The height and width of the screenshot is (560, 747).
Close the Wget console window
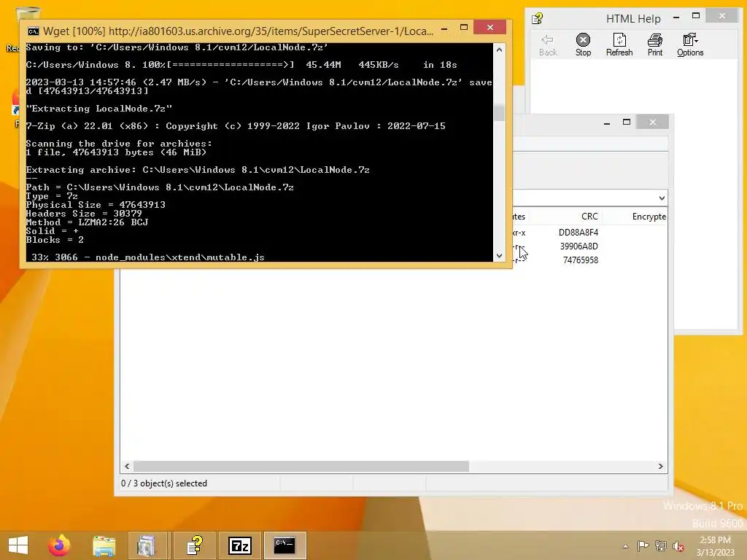click(x=489, y=28)
